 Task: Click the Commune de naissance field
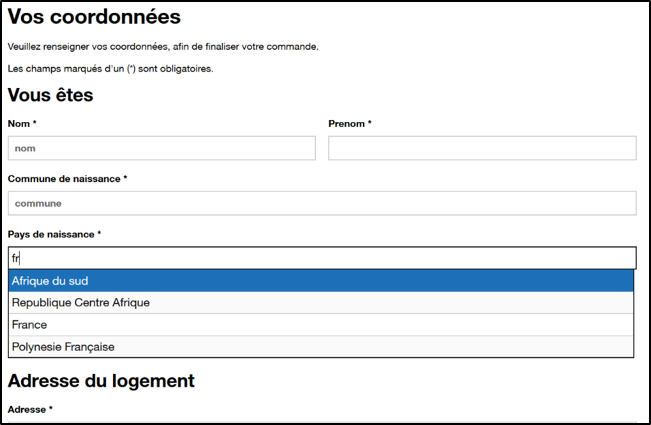[322, 203]
